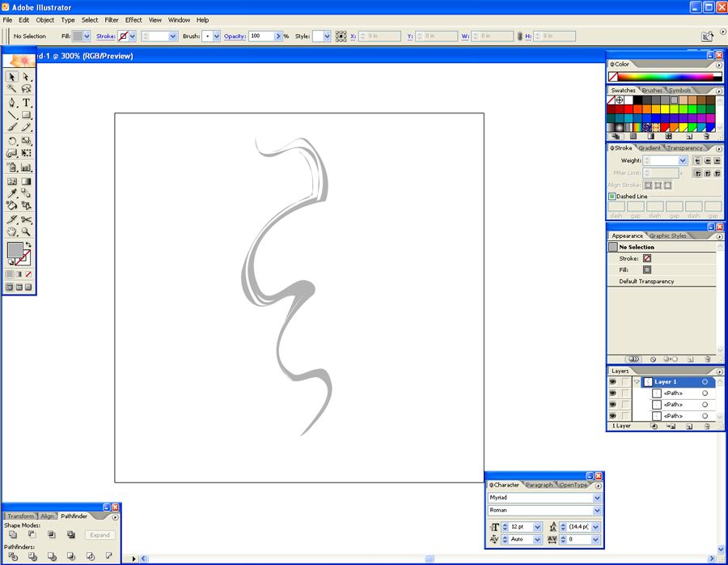
Task: Open the stroke Weight dropdown
Action: click(x=683, y=160)
